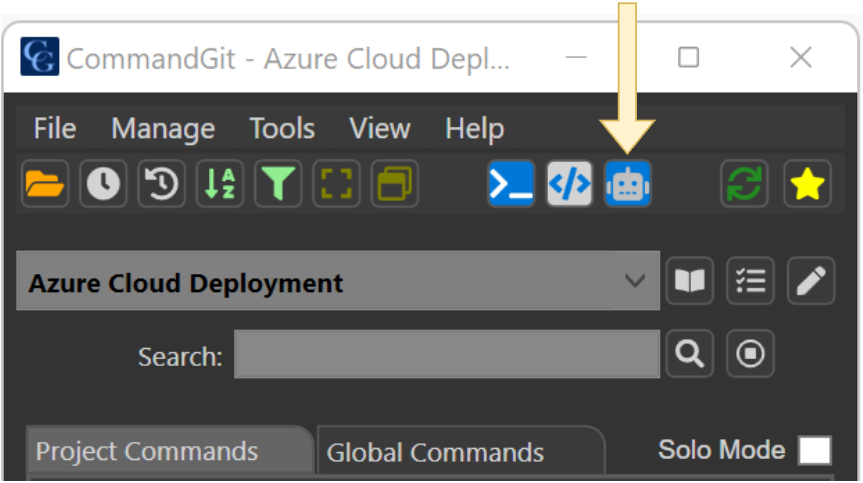Click the history rewind clock icon

[162, 184]
